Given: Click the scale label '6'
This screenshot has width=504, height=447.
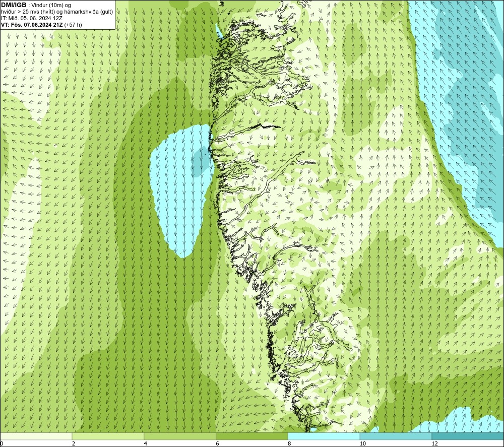Looking at the screenshot, I should (x=218, y=444).
